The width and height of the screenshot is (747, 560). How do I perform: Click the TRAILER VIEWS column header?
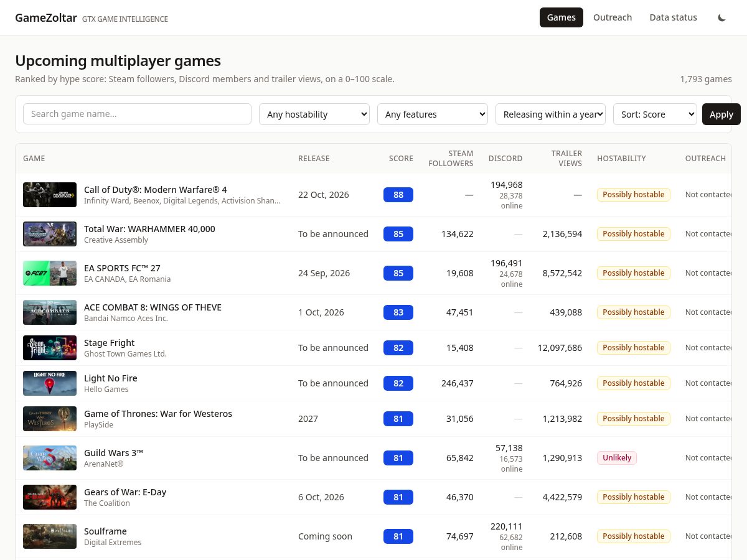[x=566, y=159]
